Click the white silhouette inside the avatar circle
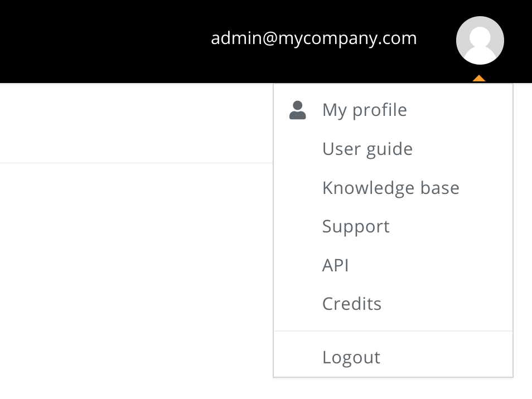This screenshot has width=532, height=399. 480,45
